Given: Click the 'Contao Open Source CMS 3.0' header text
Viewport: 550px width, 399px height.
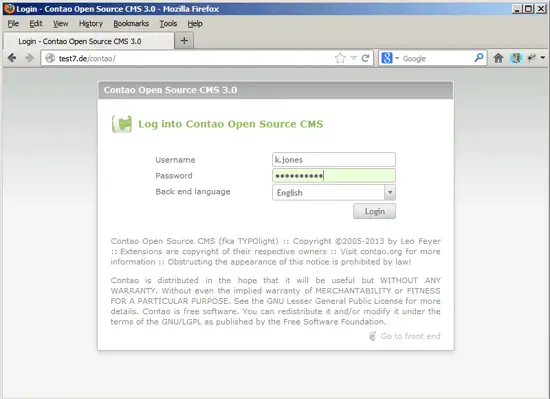Looking at the screenshot, I should [170, 90].
